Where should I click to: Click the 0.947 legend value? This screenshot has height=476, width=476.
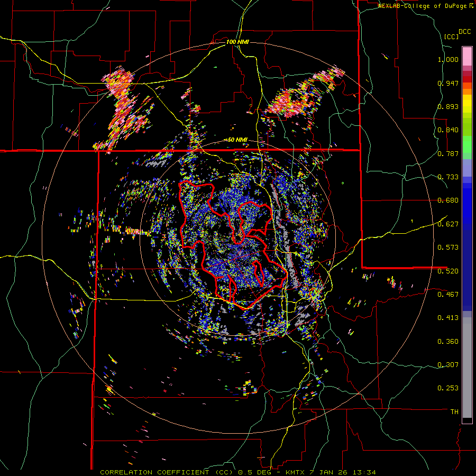448,83
